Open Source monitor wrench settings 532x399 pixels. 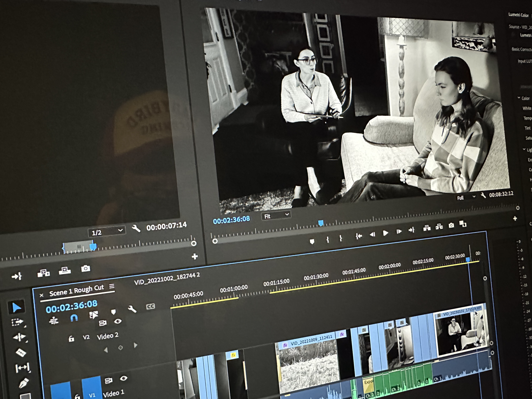click(136, 228)
